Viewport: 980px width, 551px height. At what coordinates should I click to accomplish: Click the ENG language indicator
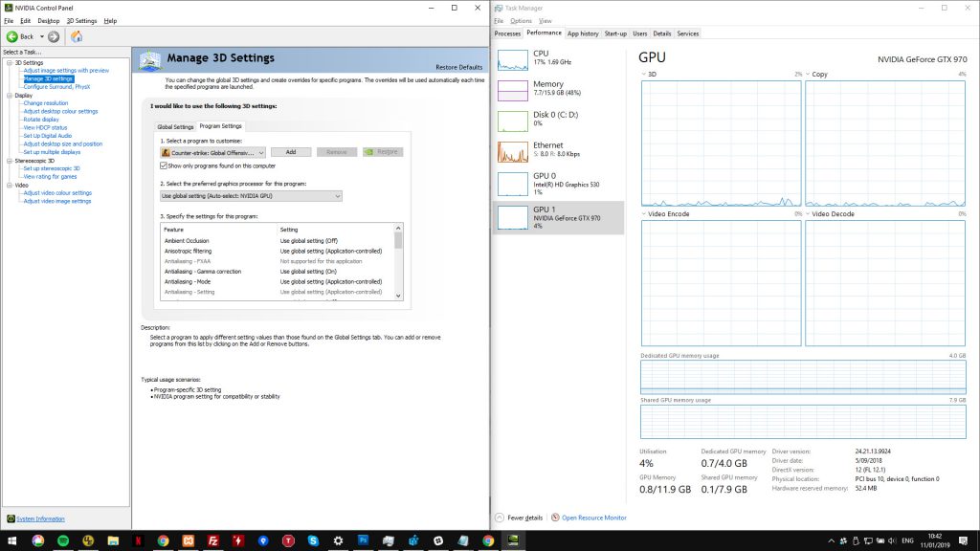tap(907, 541)
